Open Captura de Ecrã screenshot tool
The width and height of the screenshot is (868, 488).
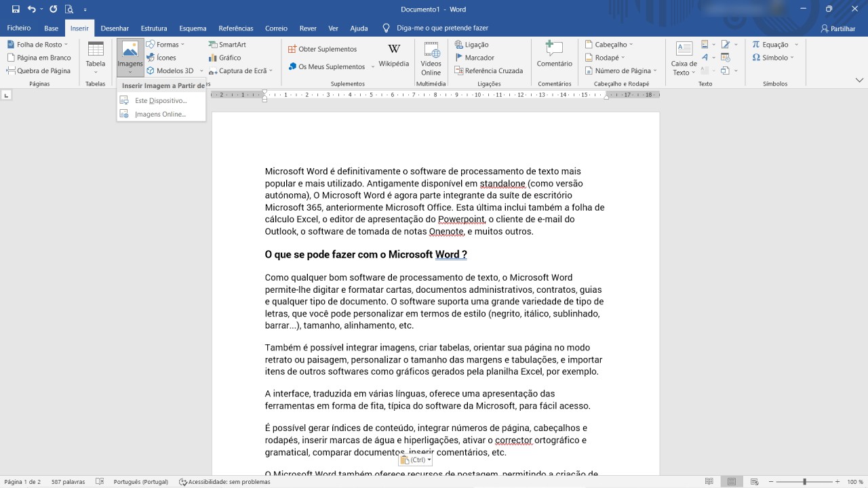pyautogui.click(x=241, y=70)
